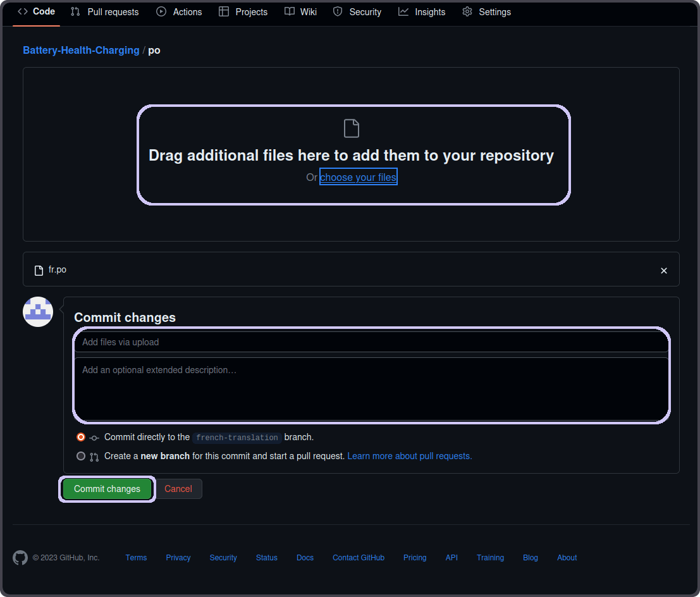This screenshot has height=597, width=700.
Task: Open the Wiki tab
Action: (x=301, y=12)
